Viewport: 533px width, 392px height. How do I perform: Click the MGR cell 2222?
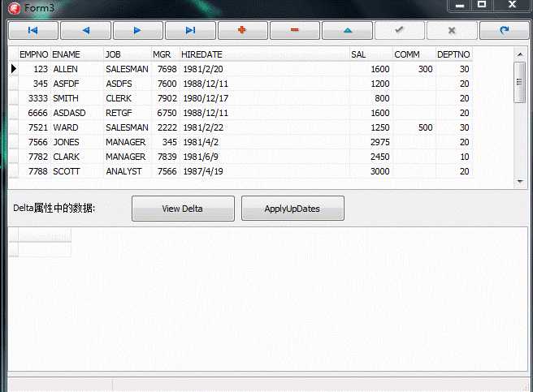[x=166, y=127]
